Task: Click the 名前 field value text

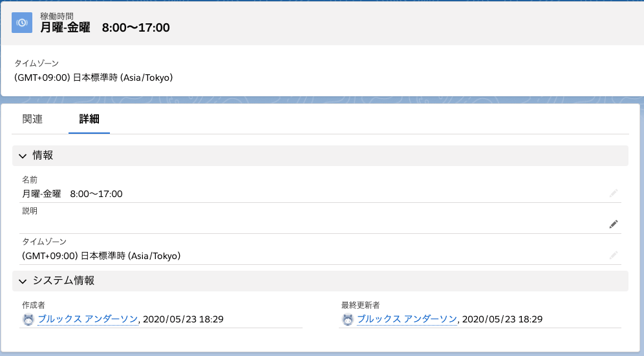Action: click(x=72, y=194)
